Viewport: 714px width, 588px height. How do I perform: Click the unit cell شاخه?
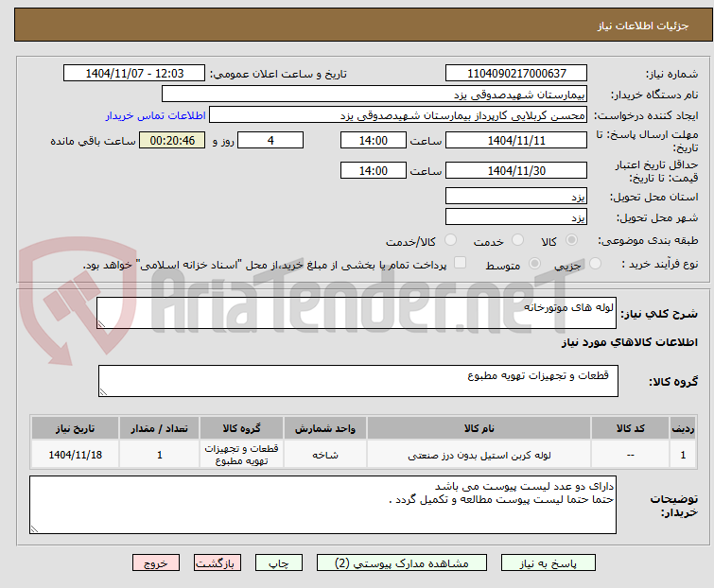pyautogui.click(x=325, y=455)
